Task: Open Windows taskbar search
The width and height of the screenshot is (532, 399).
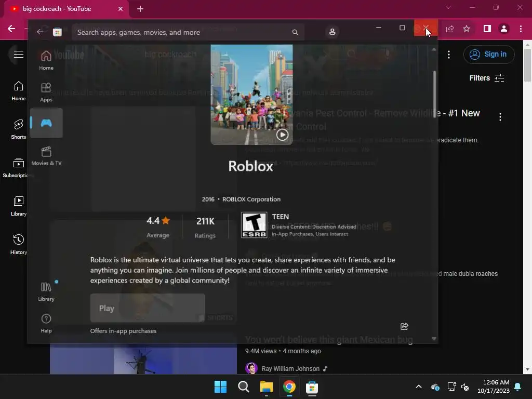Action: pos(244,387)
